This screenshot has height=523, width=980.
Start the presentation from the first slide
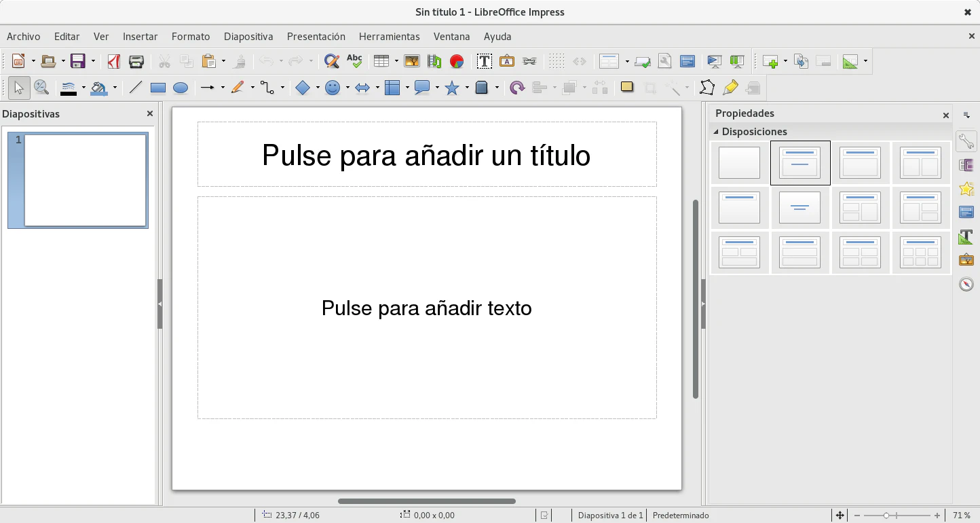pyautogui.click(x=714, y=62)
